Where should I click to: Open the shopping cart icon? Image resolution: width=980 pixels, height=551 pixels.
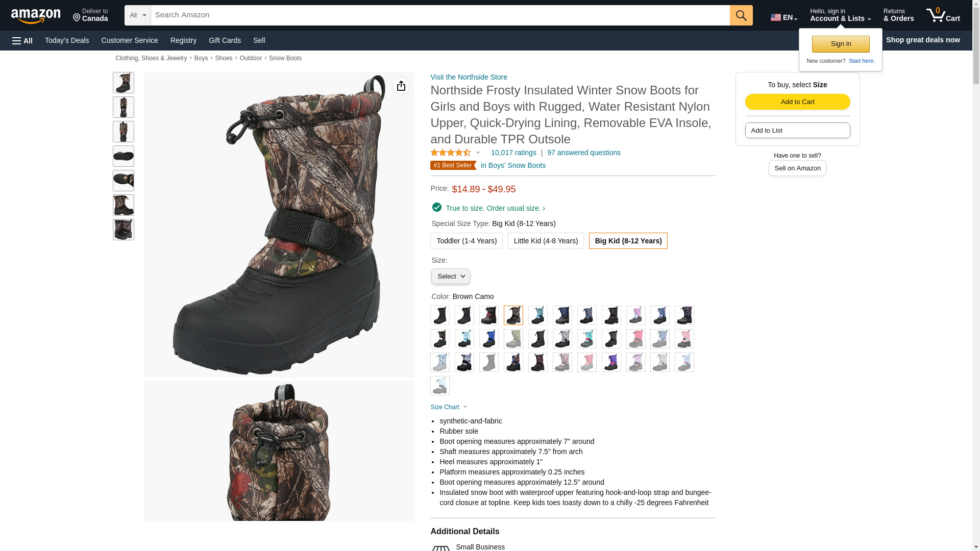943,15
